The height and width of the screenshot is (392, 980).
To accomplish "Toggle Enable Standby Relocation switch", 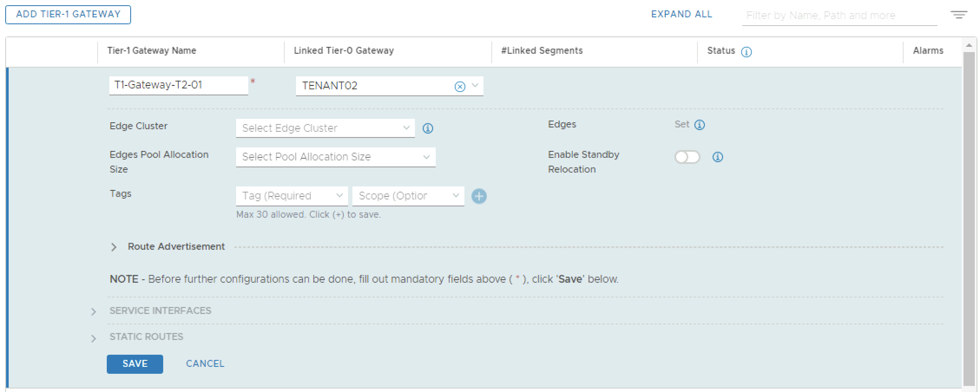I will 687,157.
